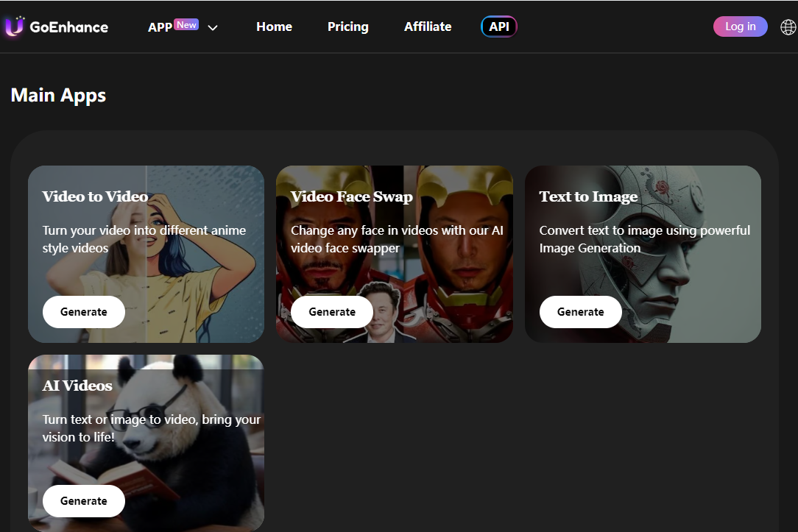Generate under Video Face Swap
Screen dimensions: 798x532
tap(332, 312)
